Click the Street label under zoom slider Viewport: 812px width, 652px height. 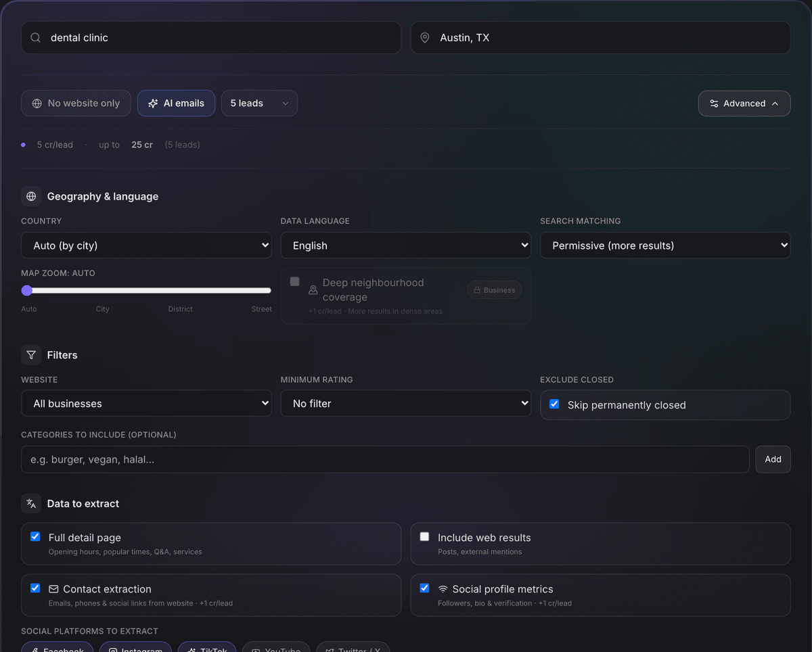pos(261,309)
